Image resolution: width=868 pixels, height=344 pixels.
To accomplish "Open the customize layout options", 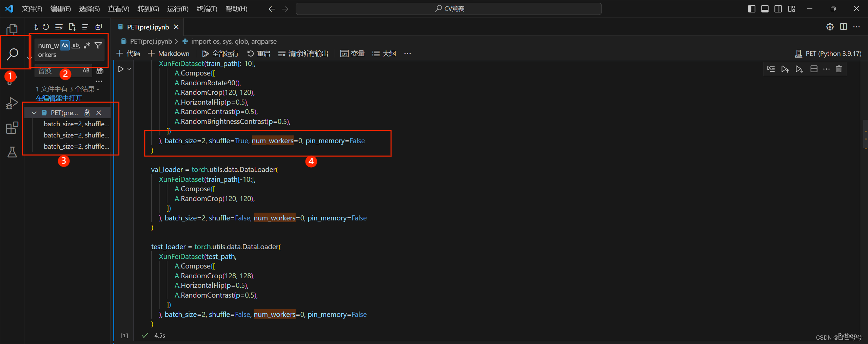I will pos(792,9).
